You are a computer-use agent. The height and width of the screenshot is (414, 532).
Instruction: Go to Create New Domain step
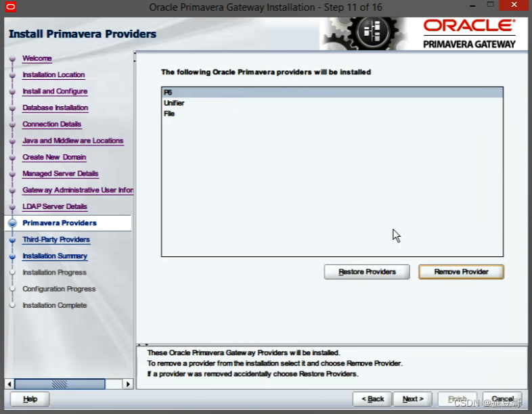click(x=54, y=158)
